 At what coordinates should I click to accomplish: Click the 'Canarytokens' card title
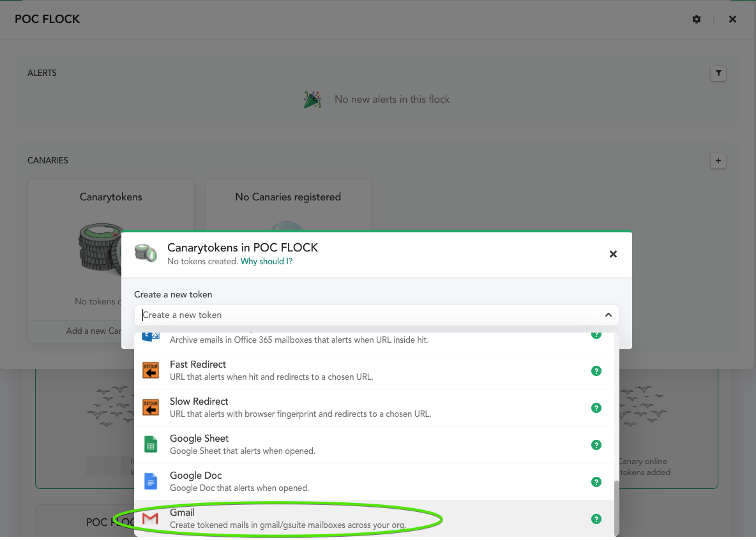coord(111,197)
